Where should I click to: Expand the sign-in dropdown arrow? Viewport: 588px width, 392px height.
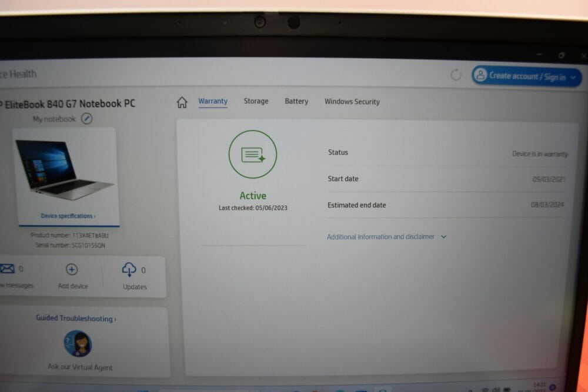(x=573, y=78)
